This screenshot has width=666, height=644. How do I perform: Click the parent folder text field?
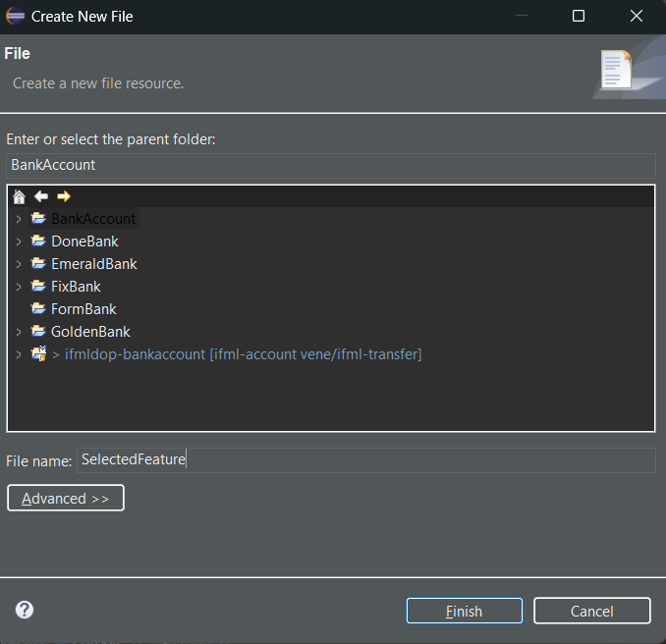[331, 165]
